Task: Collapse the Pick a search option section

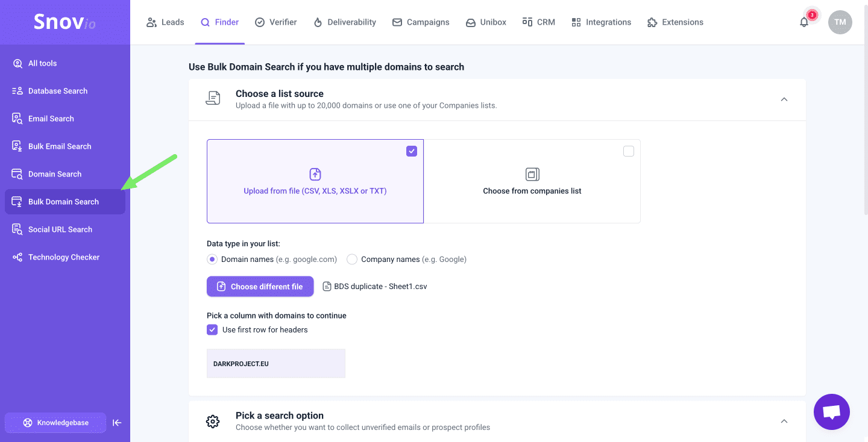Action: click(784, 421)
